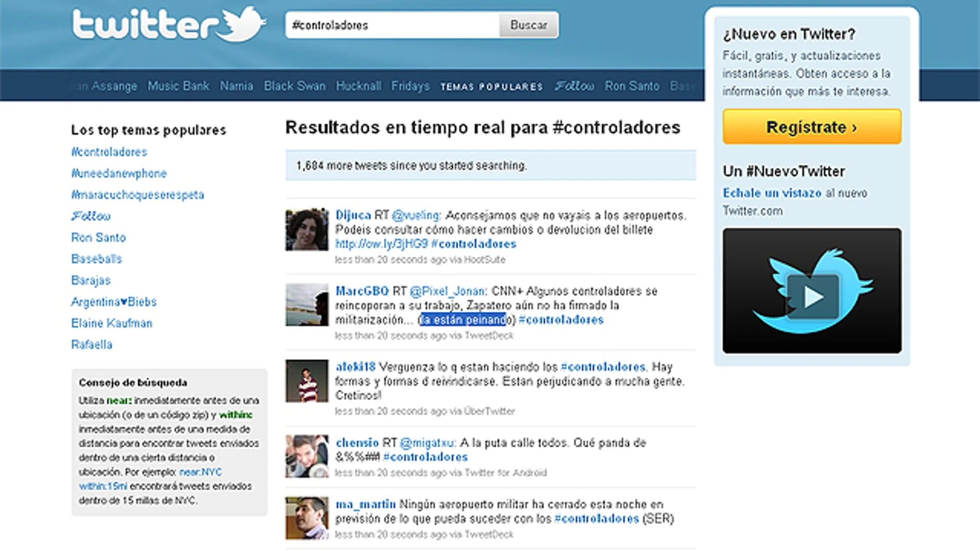Click the Twitter logo in the header

pyautogui.click(x=169, y=24)
